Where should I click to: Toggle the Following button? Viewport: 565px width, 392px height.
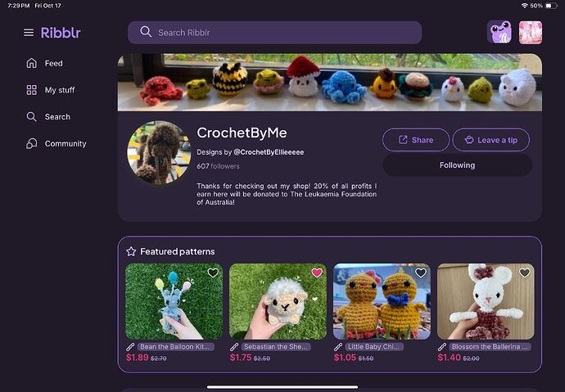457,165
